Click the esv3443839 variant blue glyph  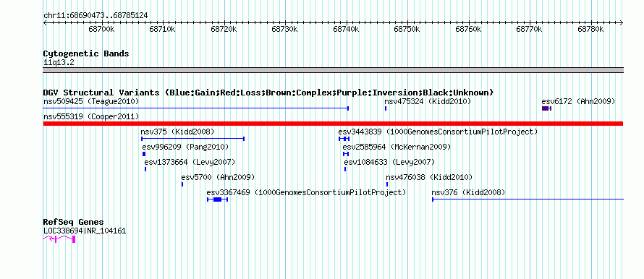pos(344,139)
